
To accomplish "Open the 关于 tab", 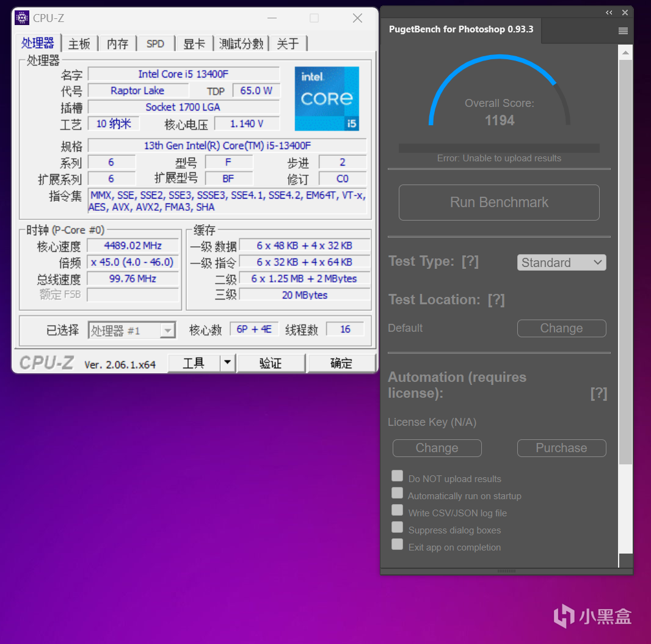I will [x=288, y=43].
